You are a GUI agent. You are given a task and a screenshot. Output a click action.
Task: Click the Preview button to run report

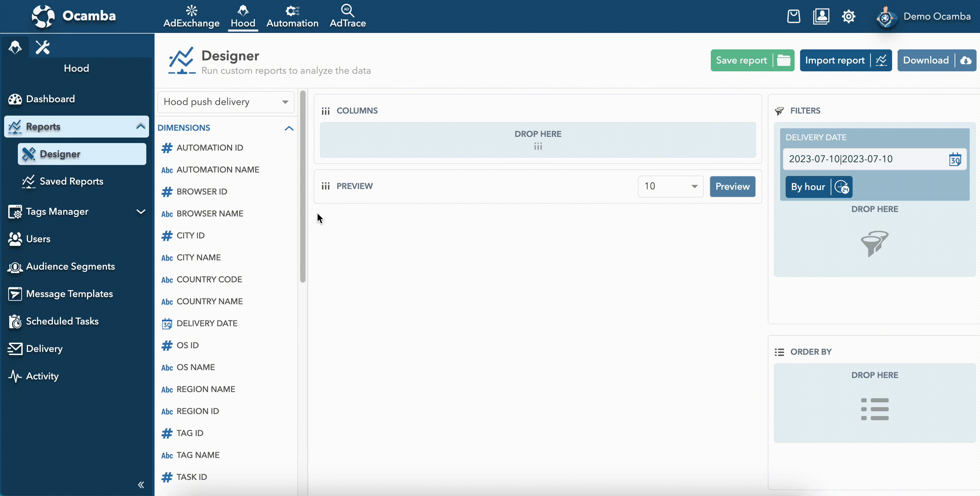pos(732,186)
